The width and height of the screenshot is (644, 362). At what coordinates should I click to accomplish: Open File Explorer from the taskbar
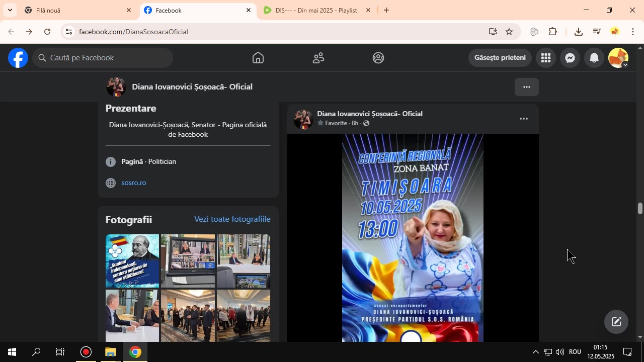(111, 352)
